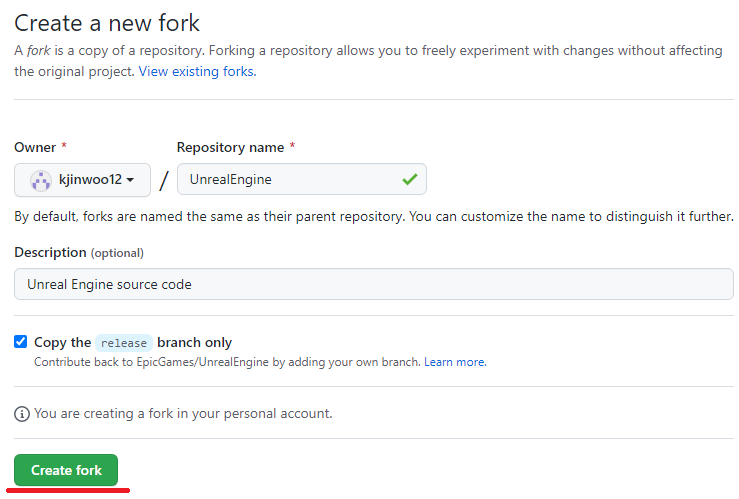This screenshot has height=499, width=739.
Task: Edit the Description field text
Action: tap(374, 284)
